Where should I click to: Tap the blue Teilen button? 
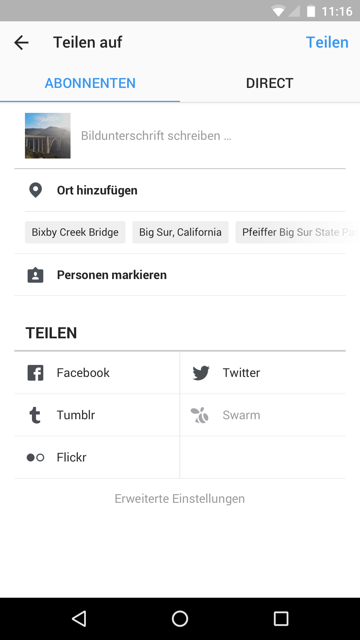coord(327,42)
